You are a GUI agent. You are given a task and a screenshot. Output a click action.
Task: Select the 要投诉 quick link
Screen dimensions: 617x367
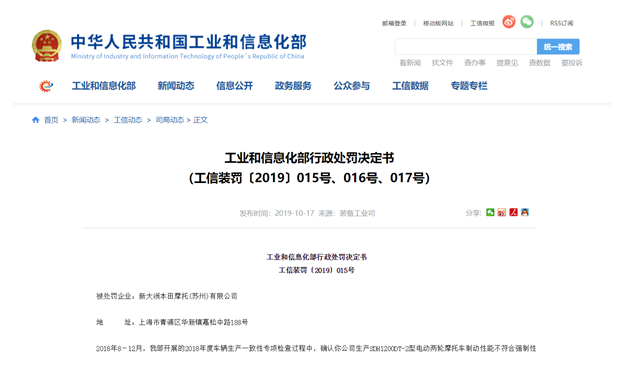pos(572,63)
